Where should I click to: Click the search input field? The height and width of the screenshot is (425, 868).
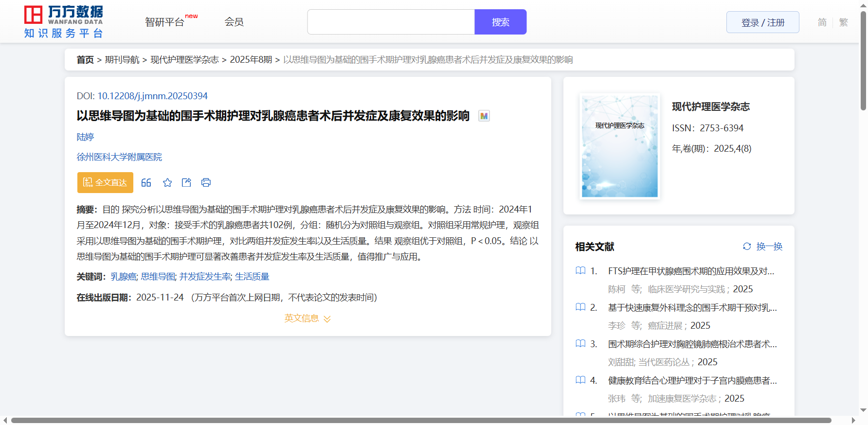(x=391, y=22)
